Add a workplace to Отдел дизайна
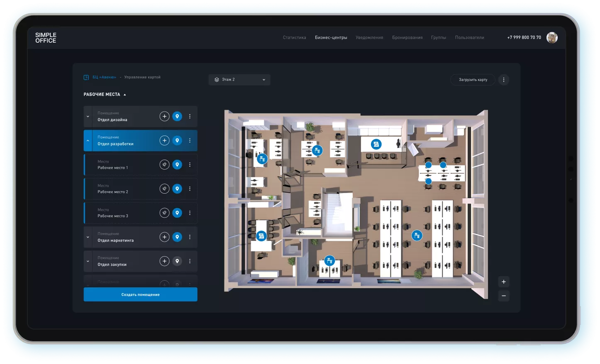This screenshot has width=600, height=364. pos(164,116)
